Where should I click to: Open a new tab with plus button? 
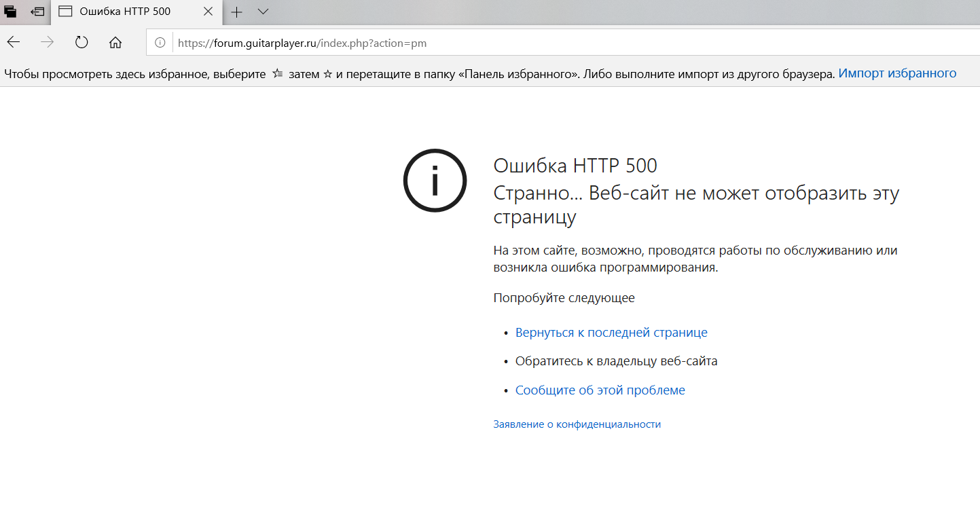[236, 12]
